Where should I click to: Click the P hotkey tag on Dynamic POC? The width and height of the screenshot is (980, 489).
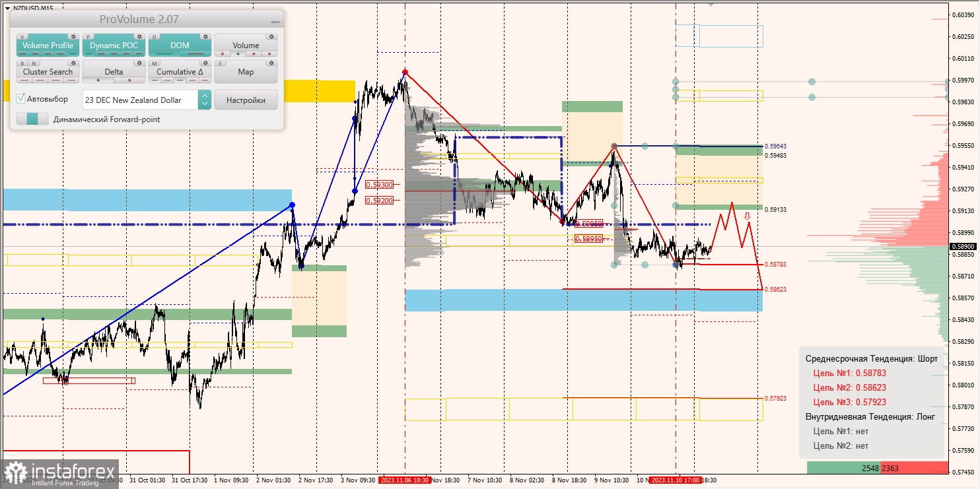[x=88, y=37]
